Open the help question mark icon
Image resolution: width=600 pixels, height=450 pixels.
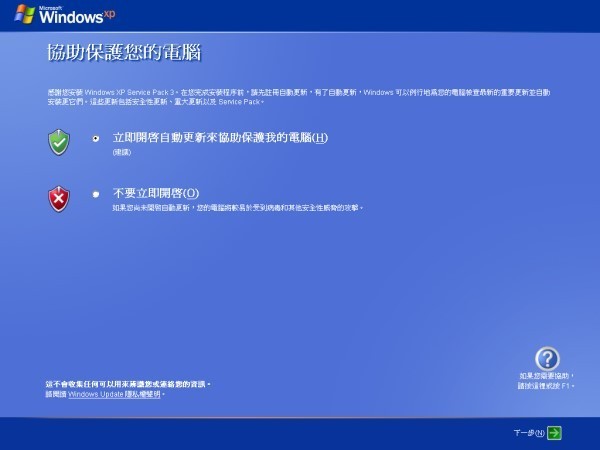click(x=547, y=359)
